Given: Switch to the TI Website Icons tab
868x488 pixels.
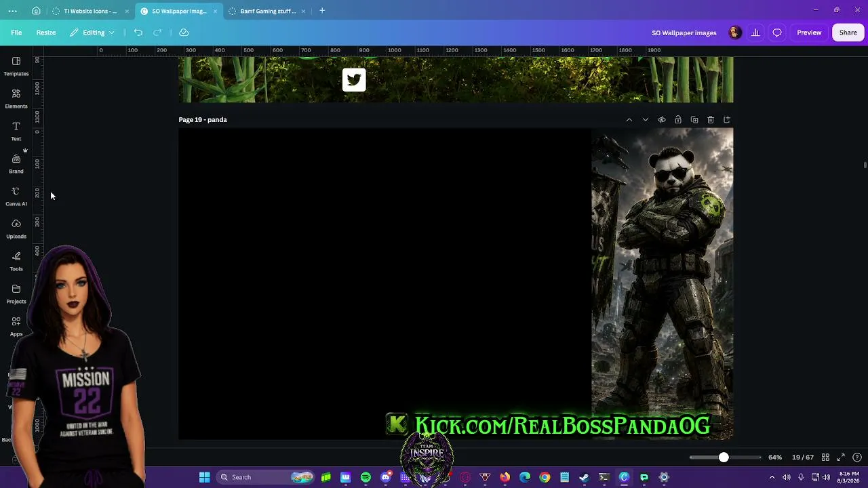Looking at the screenshot, I should click(x=90, y=11).
